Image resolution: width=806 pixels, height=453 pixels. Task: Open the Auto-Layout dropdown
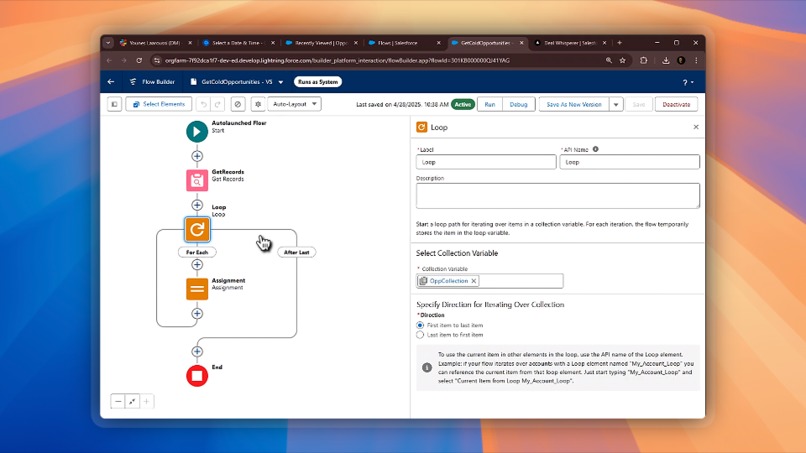tap(295, 104)
